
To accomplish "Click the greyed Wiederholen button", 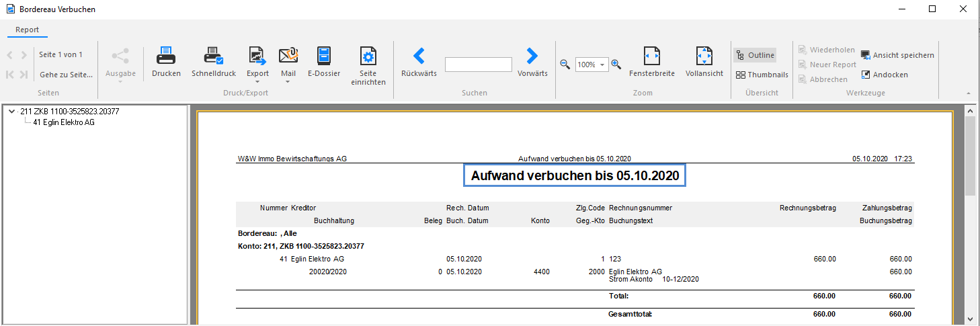I will (827, 50).
